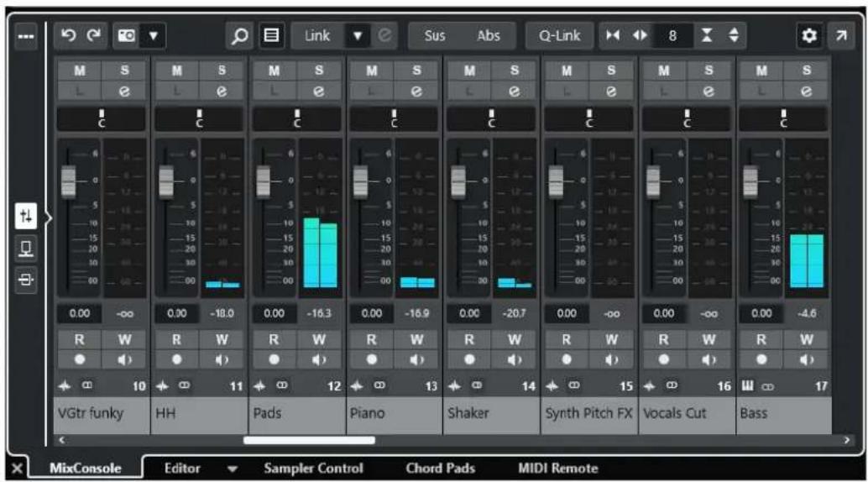Mute the VGtr funky channel

click(x=80, y=71)
